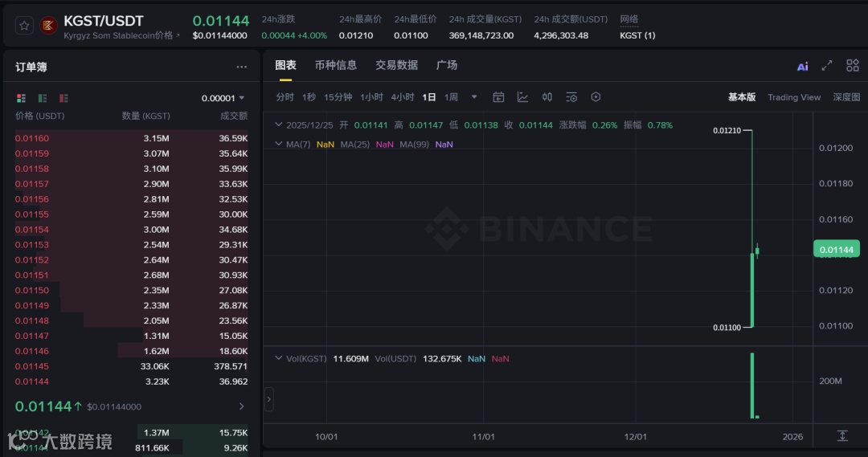This screenshot has height=457, width=868.
Task: Select sell order at price 0.01149
Action: point(131,305)
